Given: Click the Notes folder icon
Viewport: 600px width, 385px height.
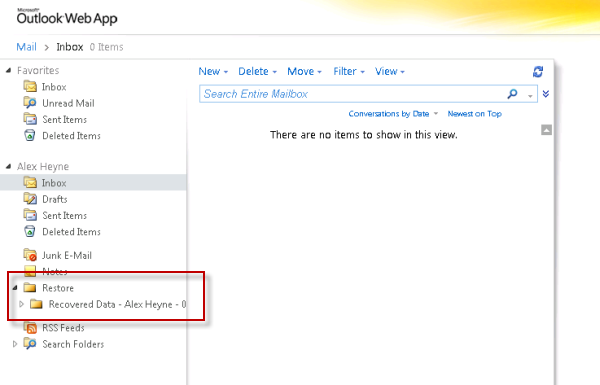Looking at the screenshot, I should pos(30,271).
